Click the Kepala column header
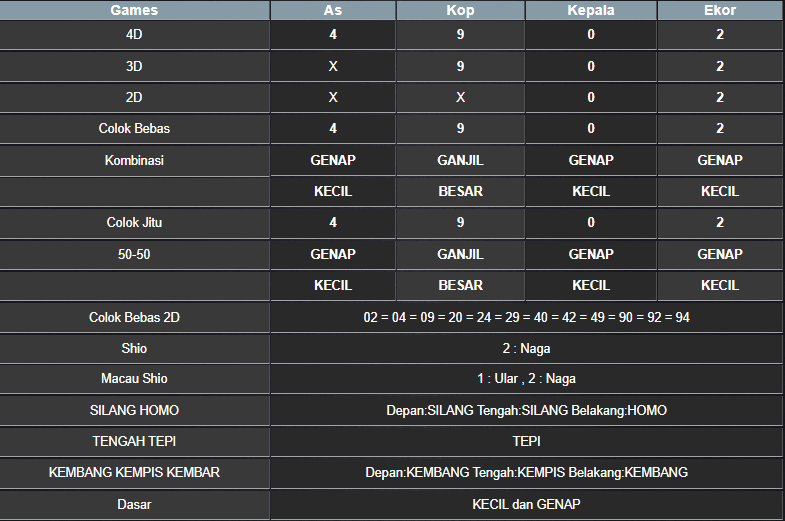Image resolution: width=785 pixels, height=521 pixels. (x=591, y=10)
